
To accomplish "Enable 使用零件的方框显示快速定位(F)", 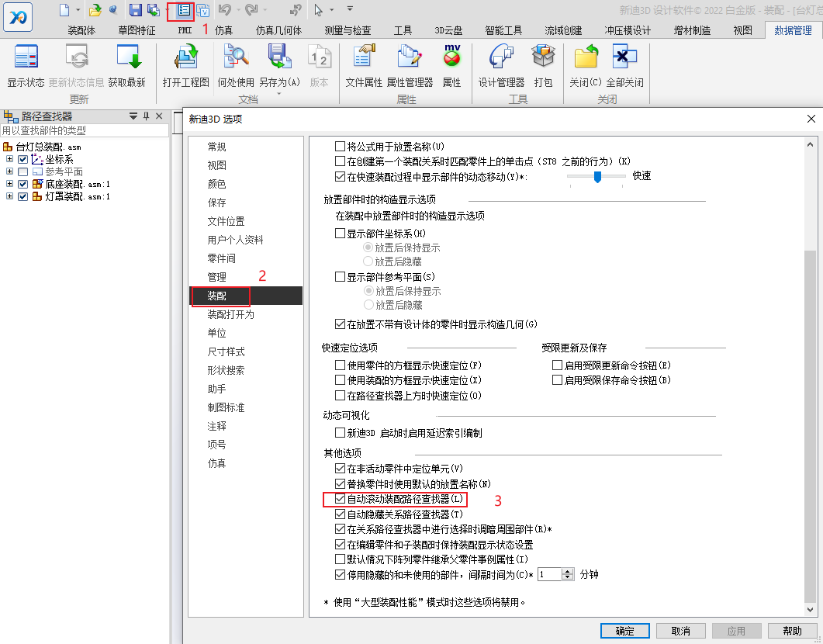I will pos(340,365).
